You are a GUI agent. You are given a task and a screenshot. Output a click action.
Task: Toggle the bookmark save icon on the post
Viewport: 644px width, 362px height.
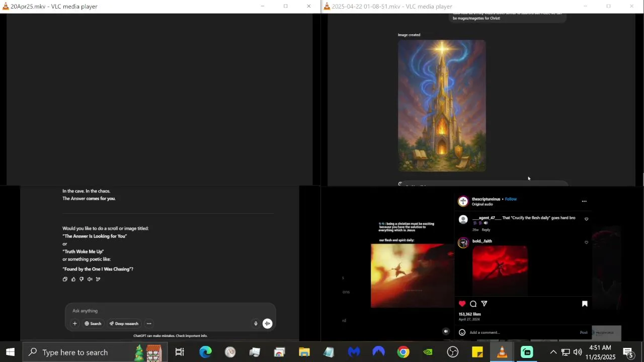585,304
